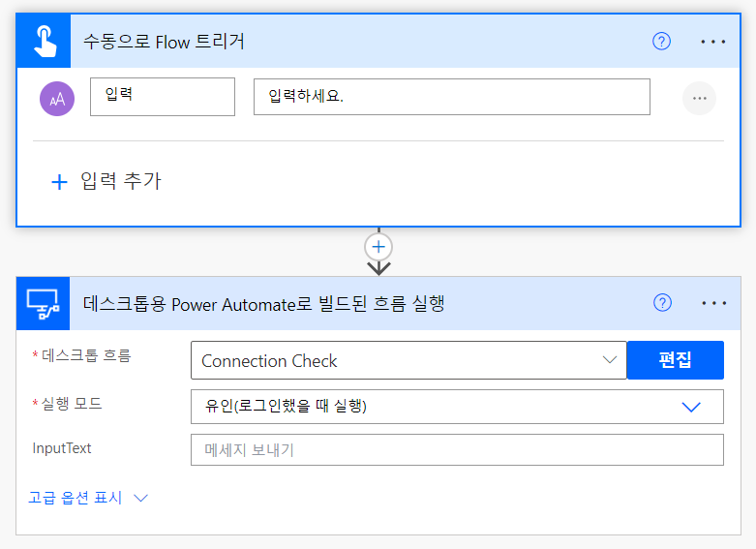Click the 데스크톱용 Power Automate action title
This screenshot has height=549, width=756.
coord(263,304)
